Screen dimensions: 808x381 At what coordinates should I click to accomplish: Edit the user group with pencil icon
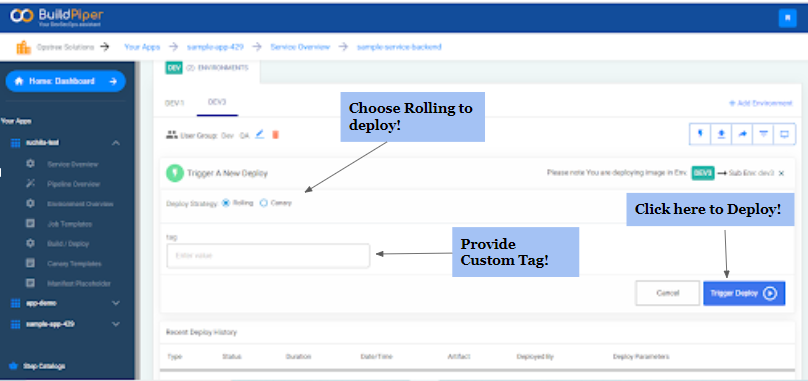[x=260, y=135]
